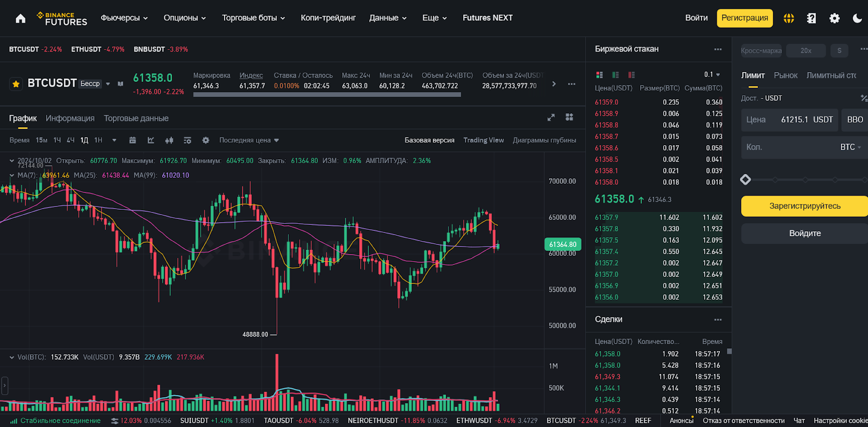Open the 20x leverage button

coord(806,51)
